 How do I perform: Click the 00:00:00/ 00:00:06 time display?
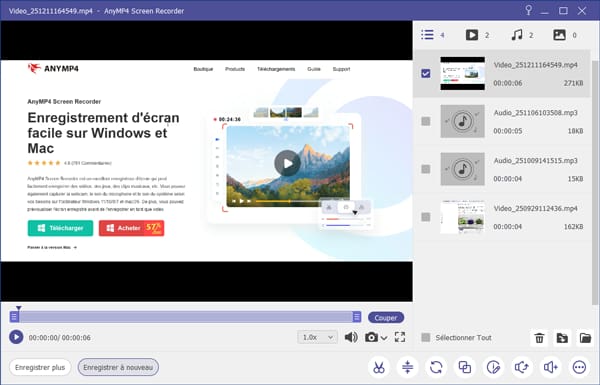(x=60, y=338)
